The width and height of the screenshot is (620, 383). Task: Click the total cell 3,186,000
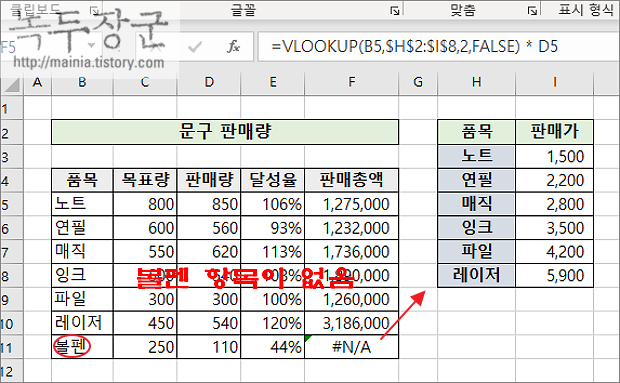point(352,323)
